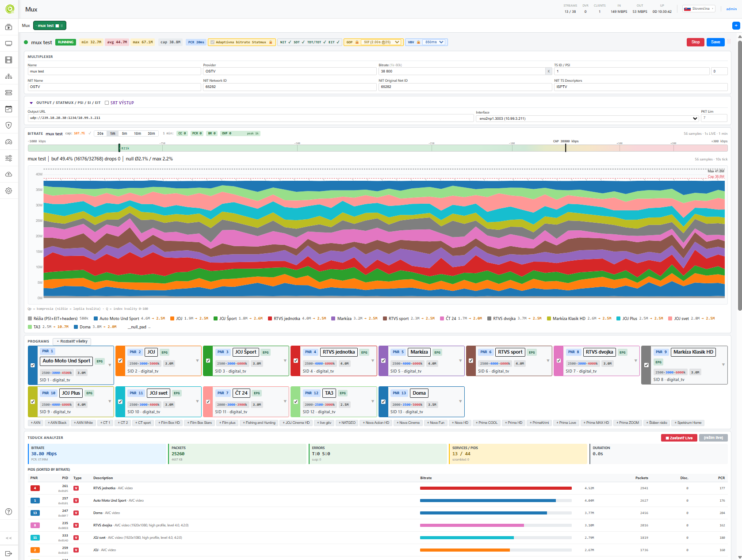
Task: Open the help question mark icon
Action: click(8, 511)
